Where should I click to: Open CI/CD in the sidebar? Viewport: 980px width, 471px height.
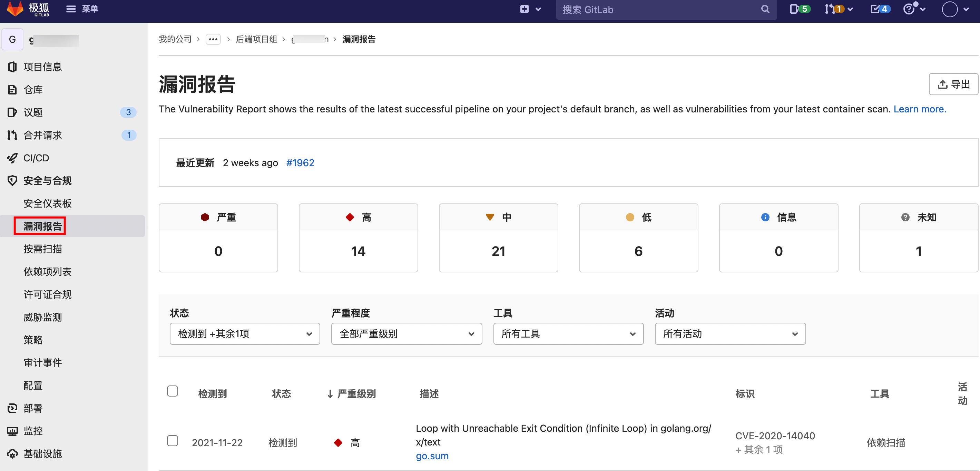click(36, 158)
